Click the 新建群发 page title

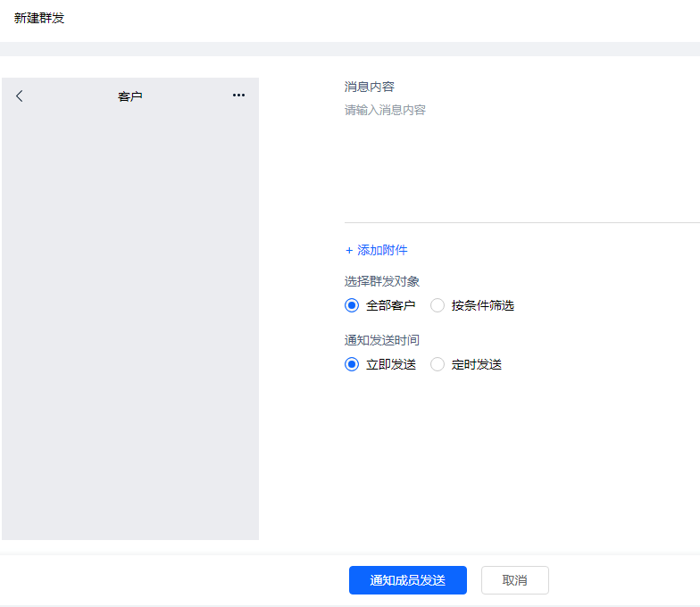tap(39, 18)
